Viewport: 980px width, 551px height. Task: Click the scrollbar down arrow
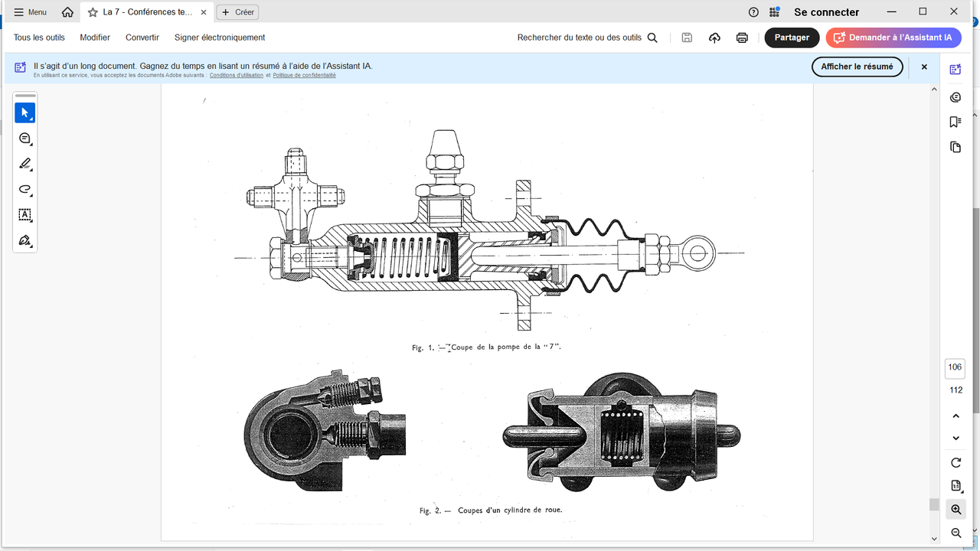934,539
